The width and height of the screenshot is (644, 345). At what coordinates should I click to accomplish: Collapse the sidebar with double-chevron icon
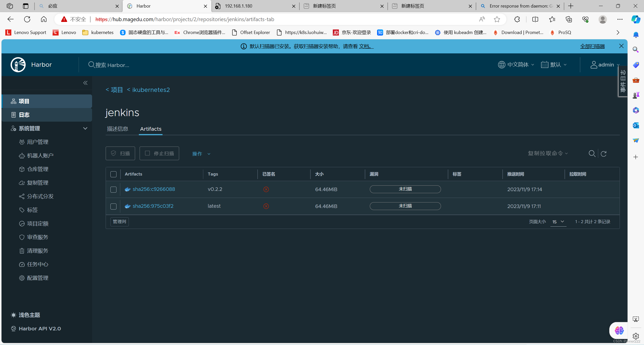(85, 83)
